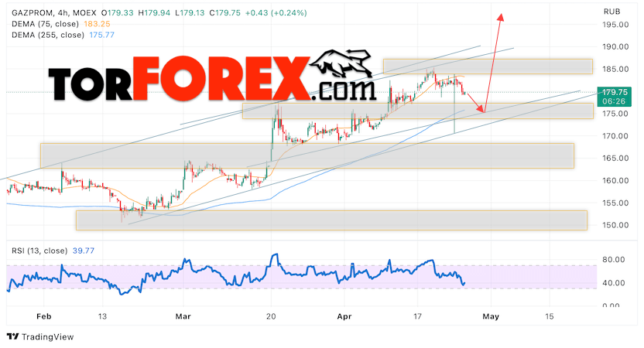
Task: Click the DEMA value 183.25
Action: pyautogui.click(x=97, y=24)
